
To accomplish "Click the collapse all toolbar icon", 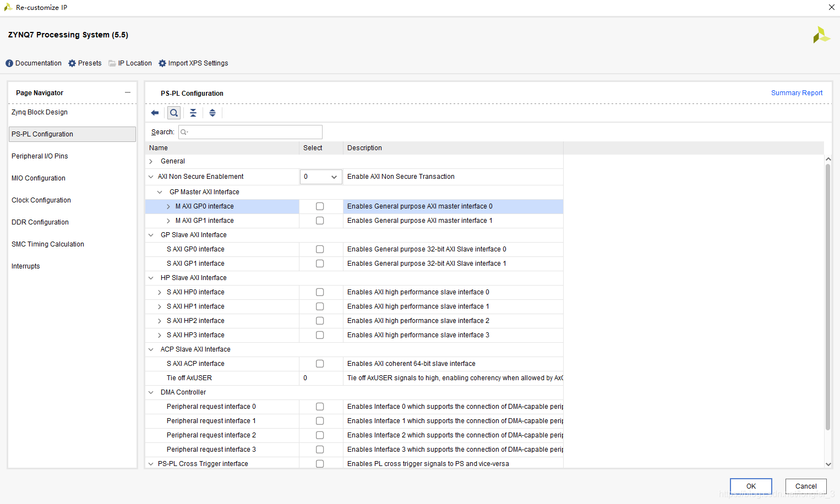I will coord(193,113).
